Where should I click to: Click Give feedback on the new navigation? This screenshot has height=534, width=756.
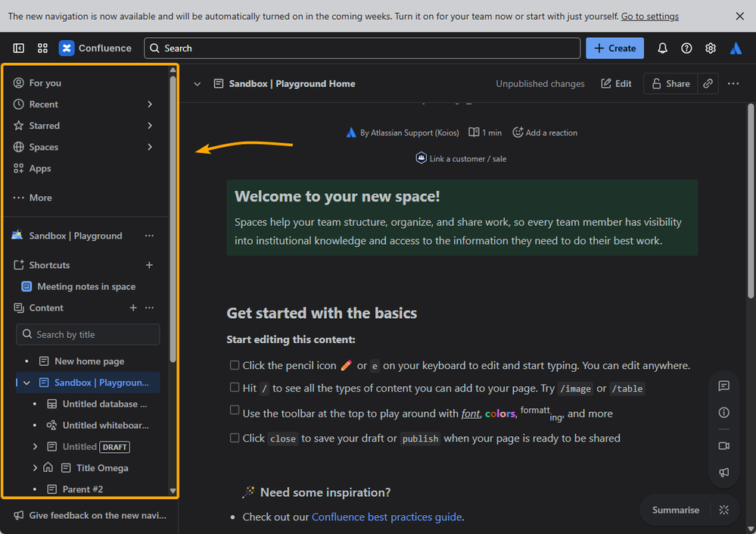pyautogui.click(x=90, y=515)
